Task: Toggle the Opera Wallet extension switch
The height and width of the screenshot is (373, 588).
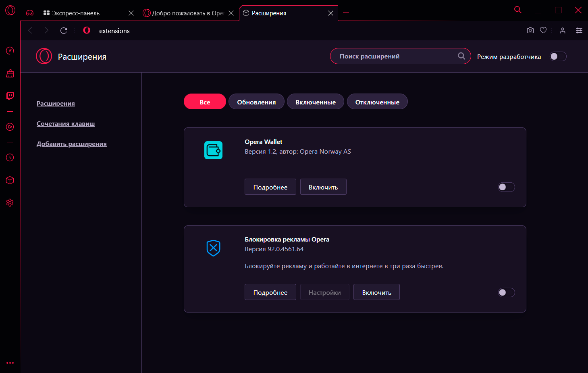Action: (507, 187)
